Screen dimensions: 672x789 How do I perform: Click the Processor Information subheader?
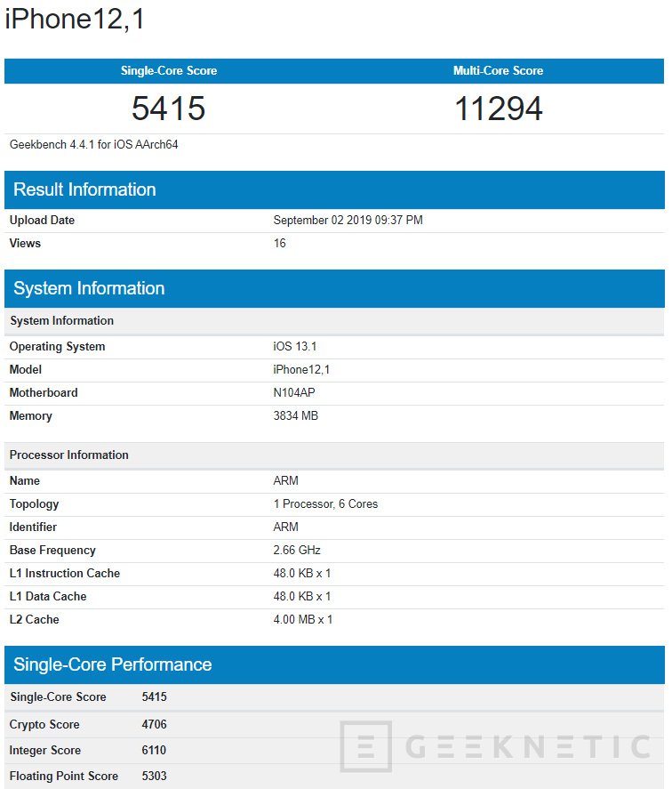(334, 455)
